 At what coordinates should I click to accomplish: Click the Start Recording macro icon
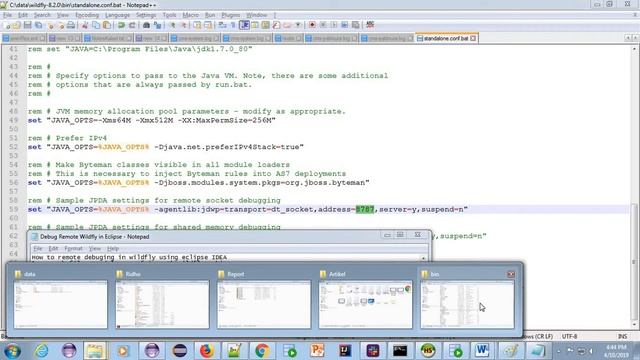(312, 25)
